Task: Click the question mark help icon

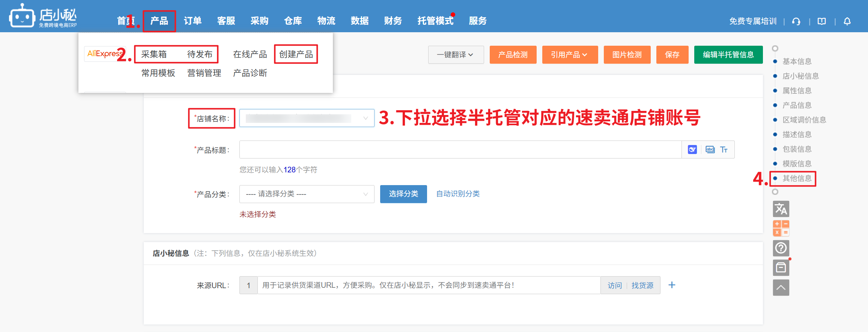Action: pos(781,248)
